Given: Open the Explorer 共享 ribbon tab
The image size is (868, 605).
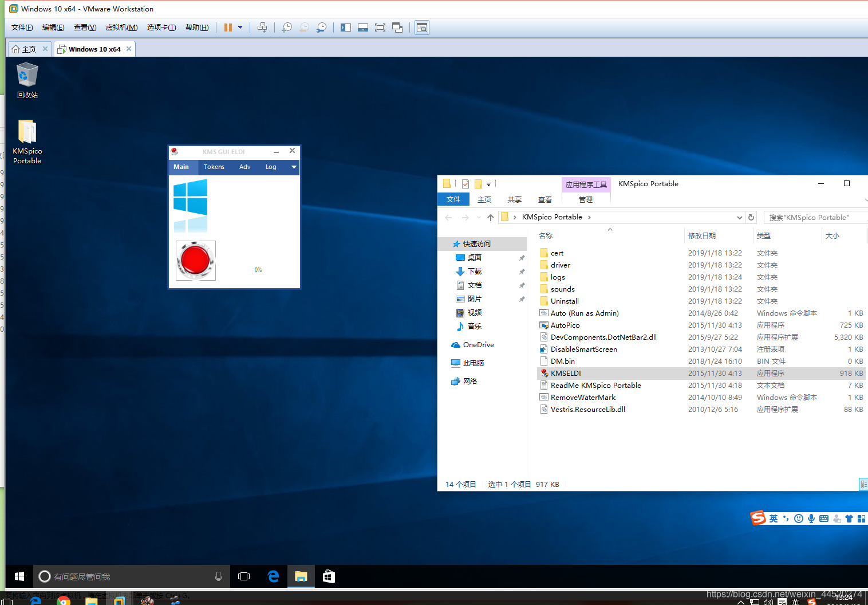Looking at the screenshot, I should pos(515,199).
